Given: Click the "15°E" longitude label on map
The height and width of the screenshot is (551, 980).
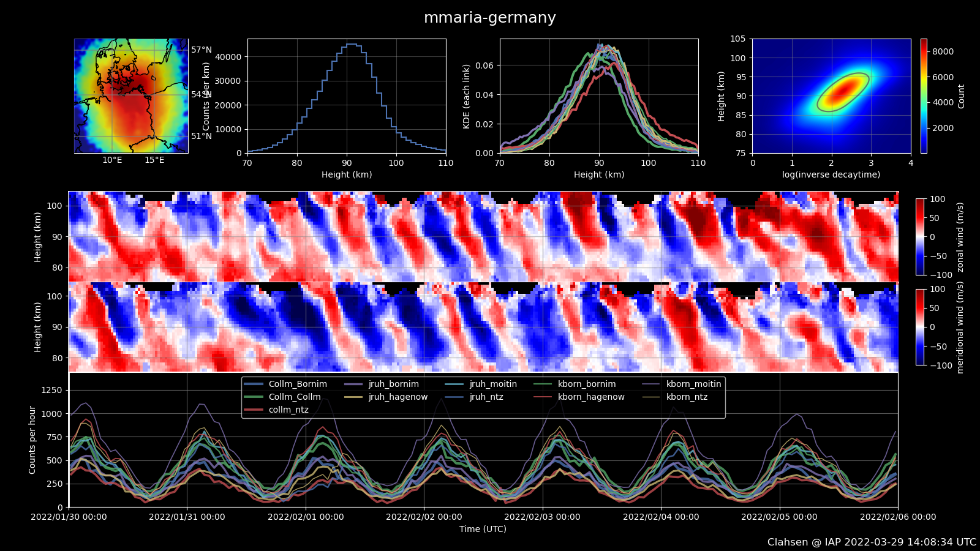Looking at the screenshot, I should (x=154, y=160).
